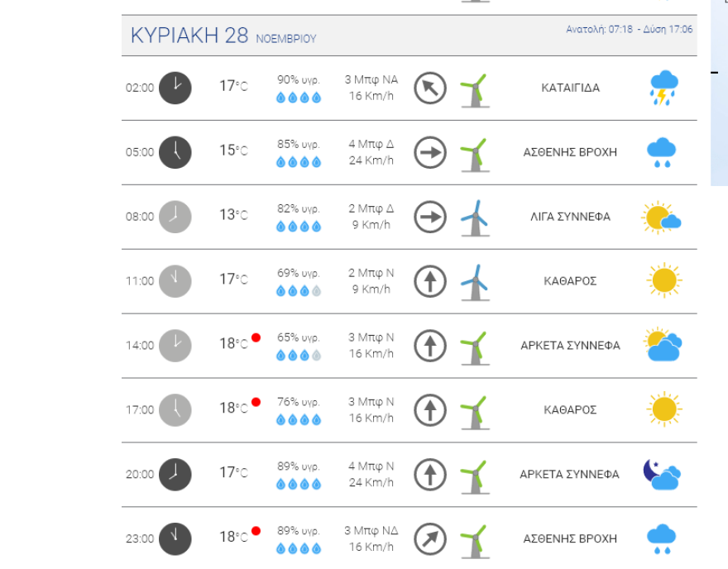Click the 17:00 clock icon

(x=175, y=410)
